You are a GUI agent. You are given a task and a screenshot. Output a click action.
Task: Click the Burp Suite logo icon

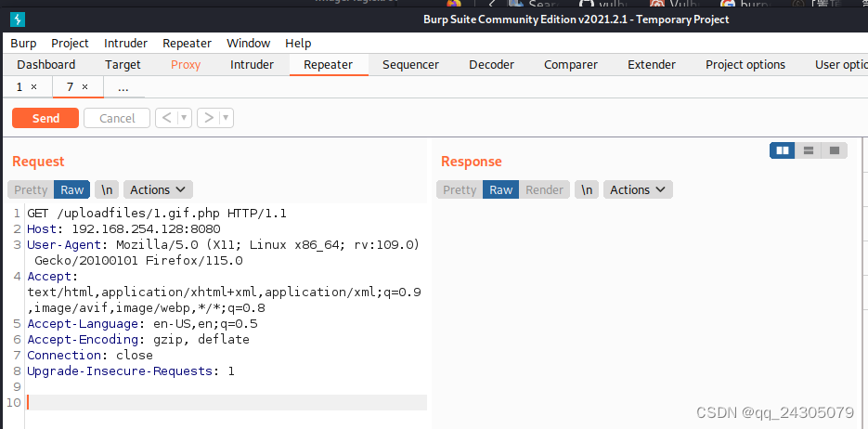[x=18, y=19]
